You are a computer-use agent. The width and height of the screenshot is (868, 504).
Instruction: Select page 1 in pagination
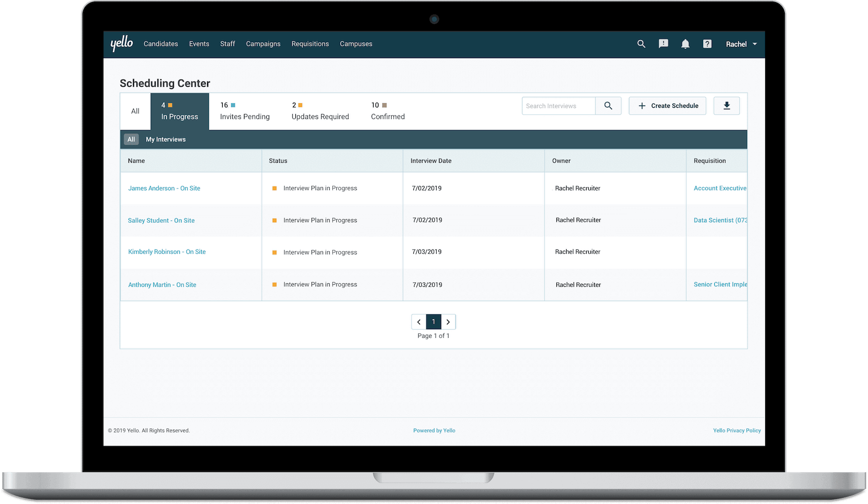point(433,322)
